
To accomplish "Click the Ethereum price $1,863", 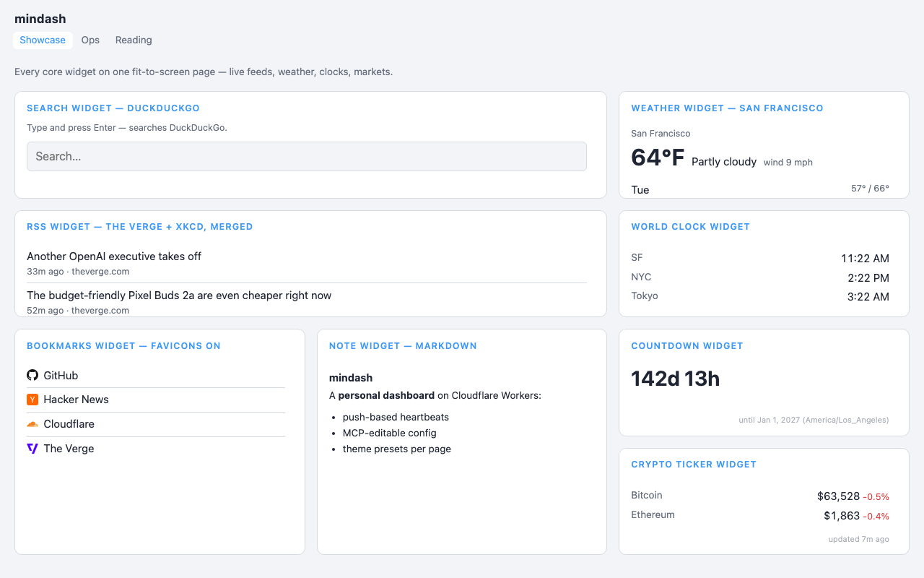I will (842, 516).
